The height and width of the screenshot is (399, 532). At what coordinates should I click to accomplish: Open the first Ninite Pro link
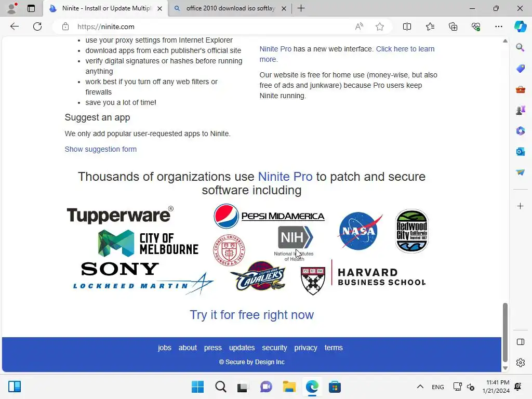[275, 49]
